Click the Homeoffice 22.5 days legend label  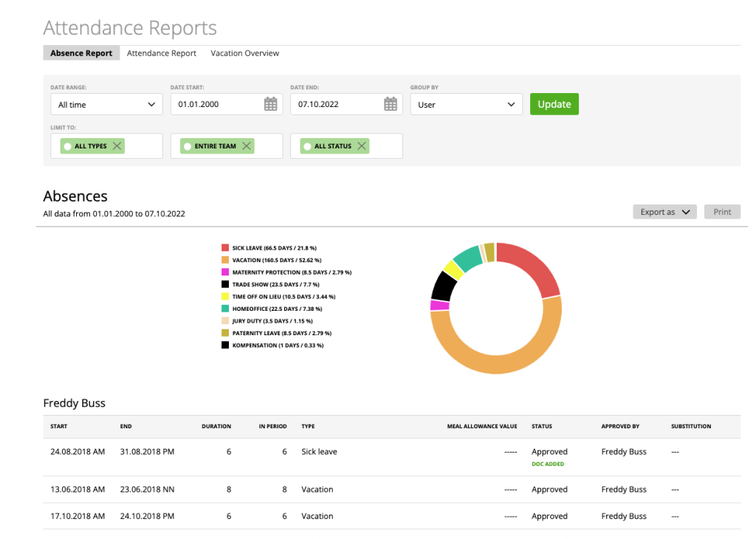pos(278,309)
